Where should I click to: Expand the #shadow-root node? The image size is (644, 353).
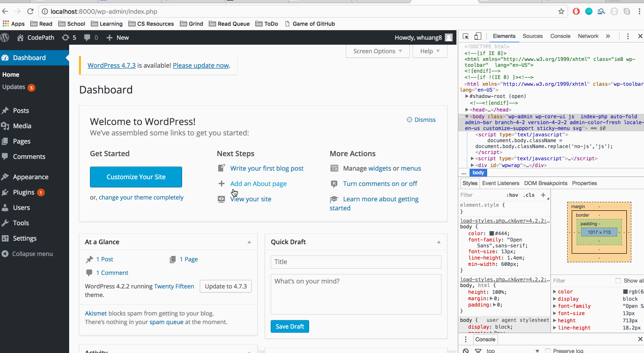click(x=467, y=96)
